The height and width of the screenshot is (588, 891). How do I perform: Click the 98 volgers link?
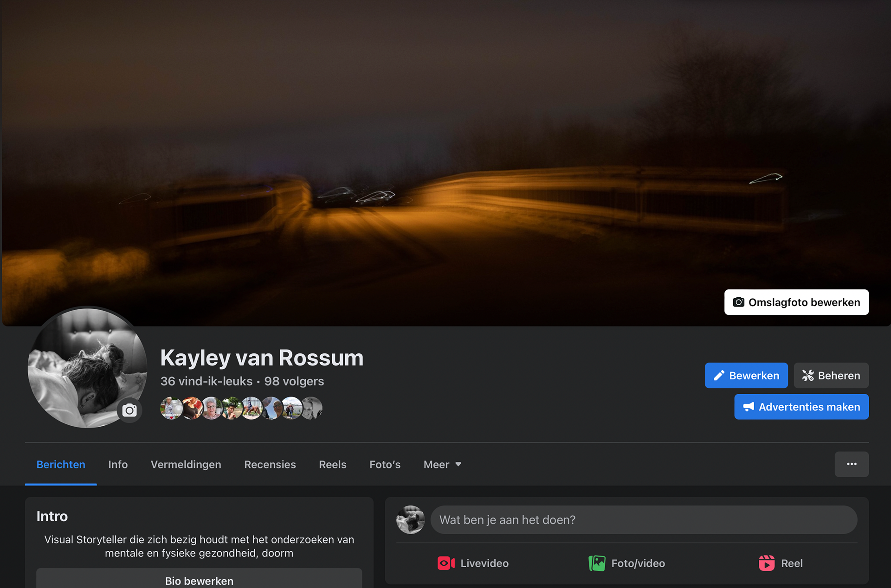pyautogui.click(x=294, y=381)
